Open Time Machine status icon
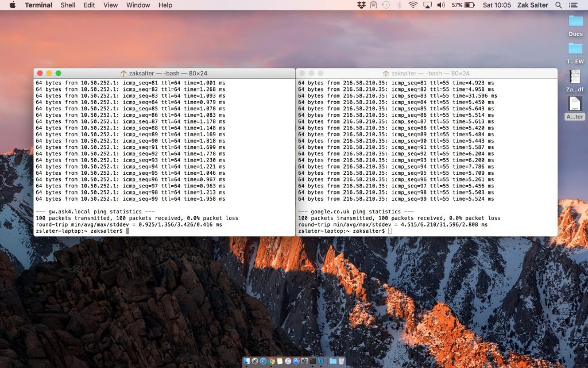This screenshot has width=588, height=368. click(x=385, y=5)
